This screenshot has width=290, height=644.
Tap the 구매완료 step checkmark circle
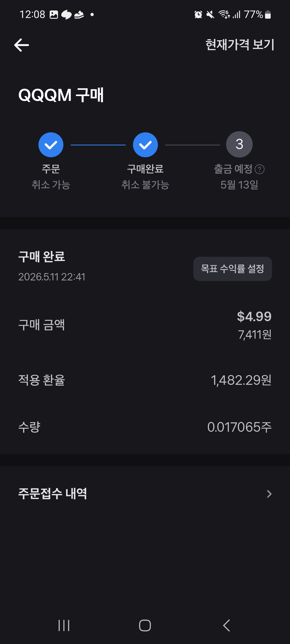tap(145, 145)
